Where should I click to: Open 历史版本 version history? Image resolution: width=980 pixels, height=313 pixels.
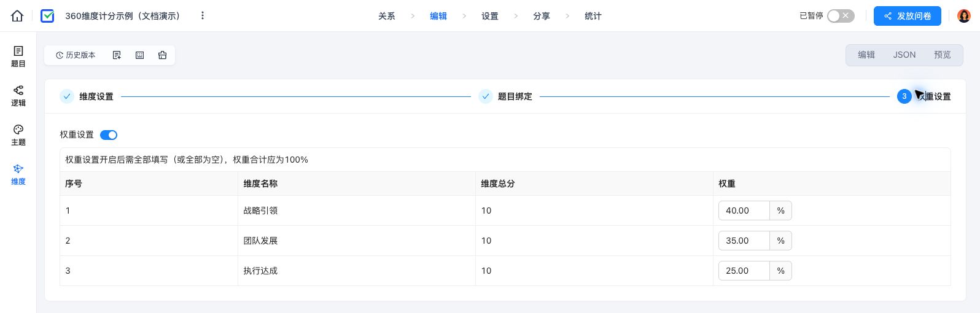point(76,55)
